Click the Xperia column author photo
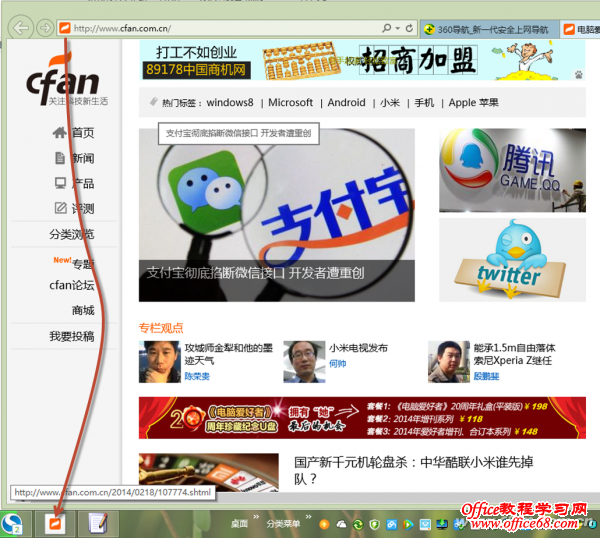Image resolution: width=600 pixels, height=538 pixels. click(x=449, y=362)
